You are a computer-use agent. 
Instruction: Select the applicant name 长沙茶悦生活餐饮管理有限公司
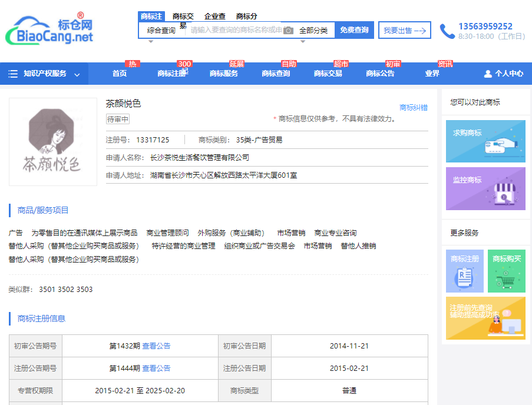click(x=200, y=158)
